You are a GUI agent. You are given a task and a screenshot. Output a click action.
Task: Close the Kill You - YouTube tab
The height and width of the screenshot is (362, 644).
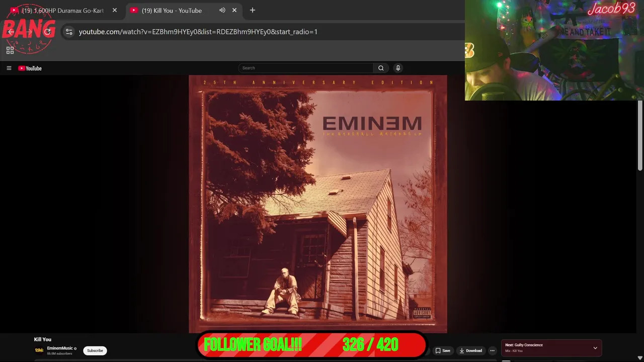[234, 10]
